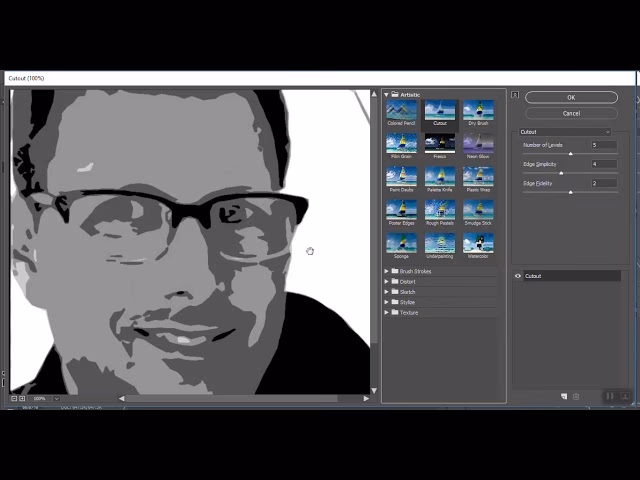Screen dimensions: 640x480
Task: Click the Edge Fidelity slider handle
Action: 571,192
